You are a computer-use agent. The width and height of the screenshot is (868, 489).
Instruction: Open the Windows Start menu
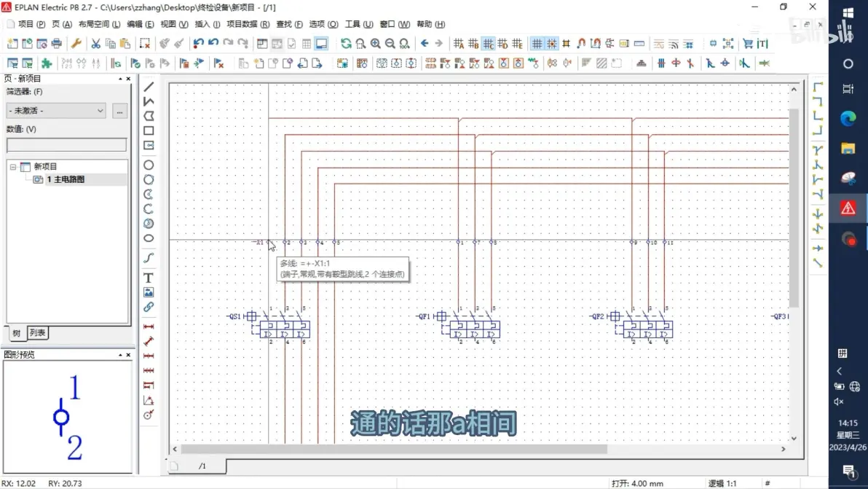848,12
